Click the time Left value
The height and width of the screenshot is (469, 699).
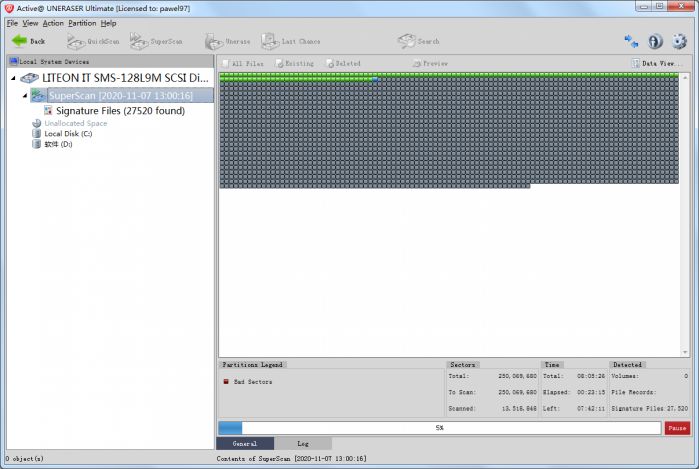point(591,408)
